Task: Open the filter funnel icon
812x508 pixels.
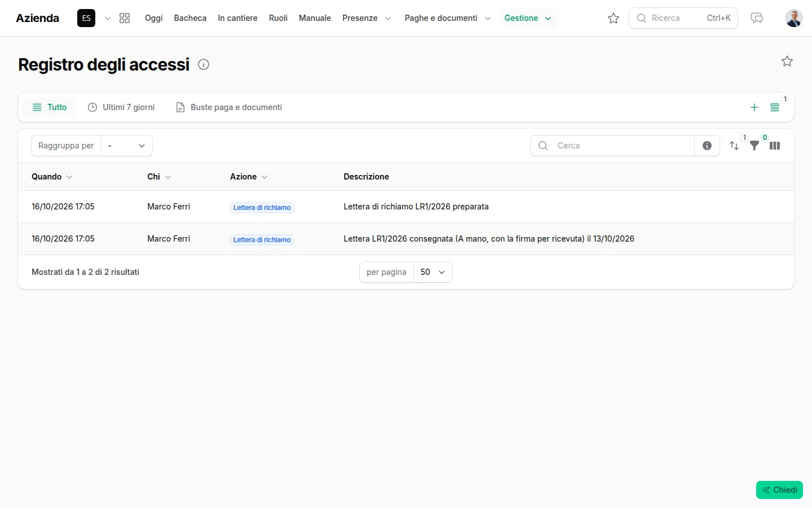Action: coord(754,146)
